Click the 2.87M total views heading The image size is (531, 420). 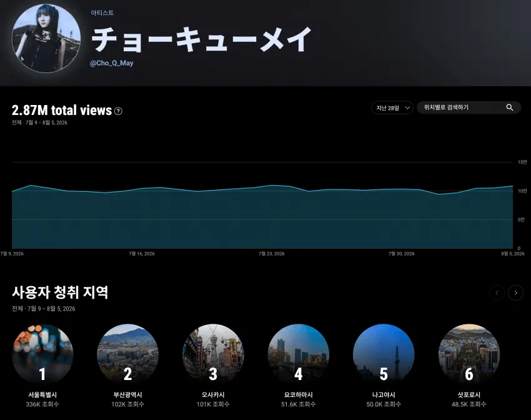coord(62,111)
